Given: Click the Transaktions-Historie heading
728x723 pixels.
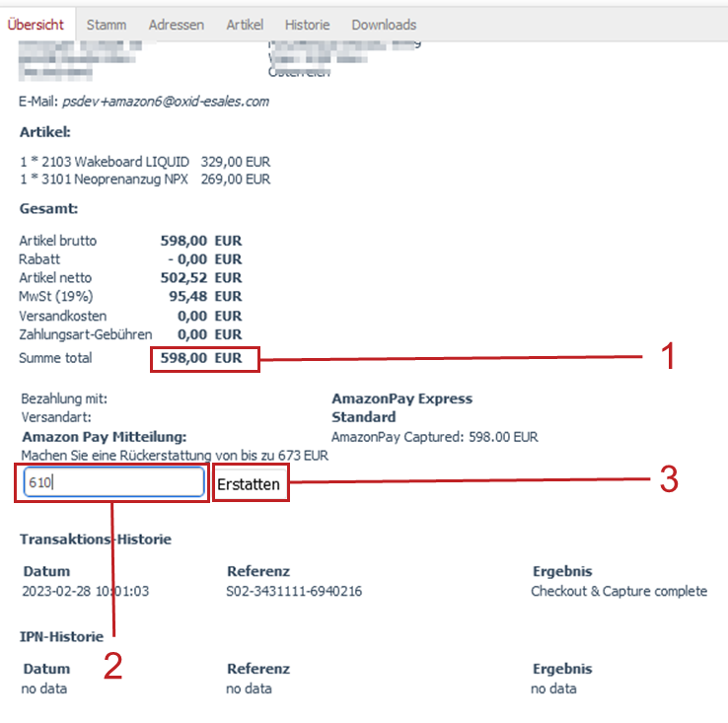Looking at the screenshot, I should (x=96, y=540).
